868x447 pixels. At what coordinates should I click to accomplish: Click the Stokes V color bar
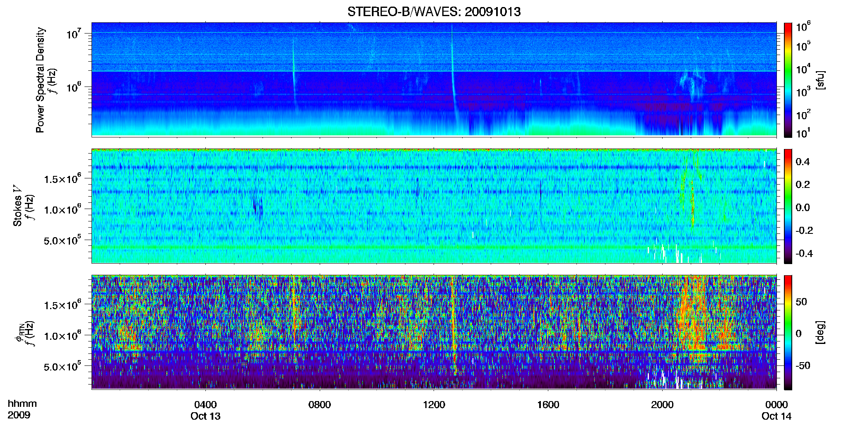(788, 206)
